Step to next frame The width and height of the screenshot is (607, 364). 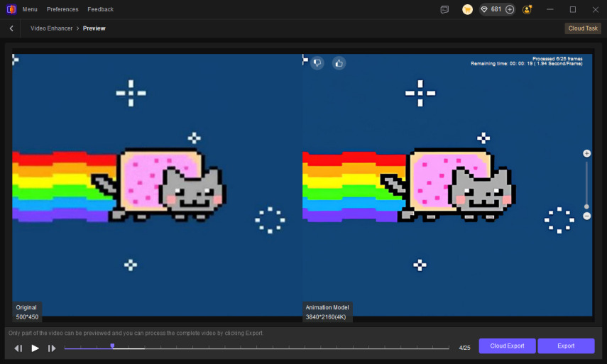click(x=52, y=348)
